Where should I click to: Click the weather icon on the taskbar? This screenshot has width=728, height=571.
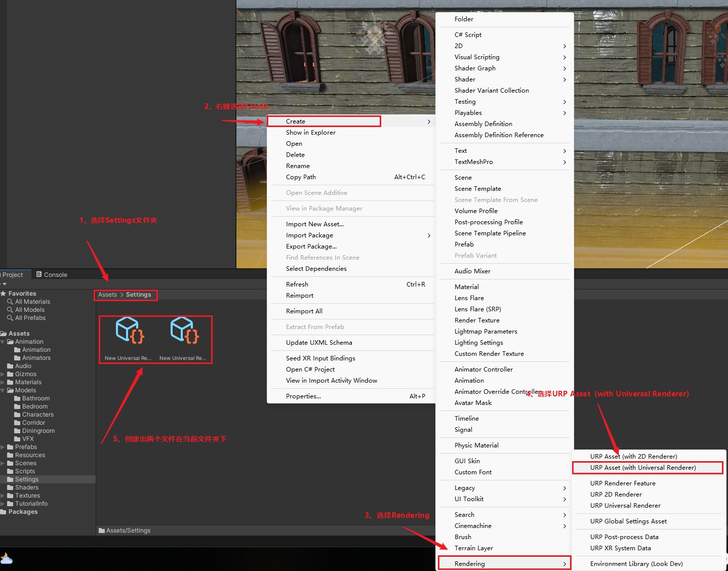point(6,559)
